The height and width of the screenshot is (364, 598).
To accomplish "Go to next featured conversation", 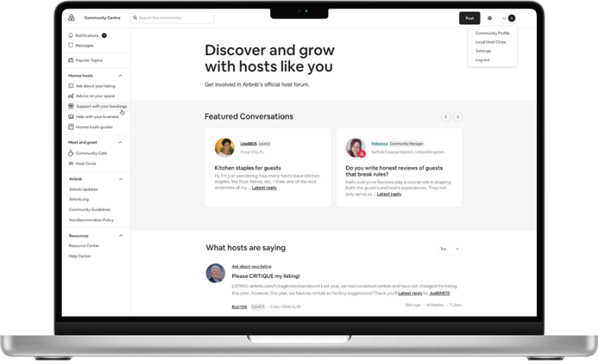I will pos(458,117).
